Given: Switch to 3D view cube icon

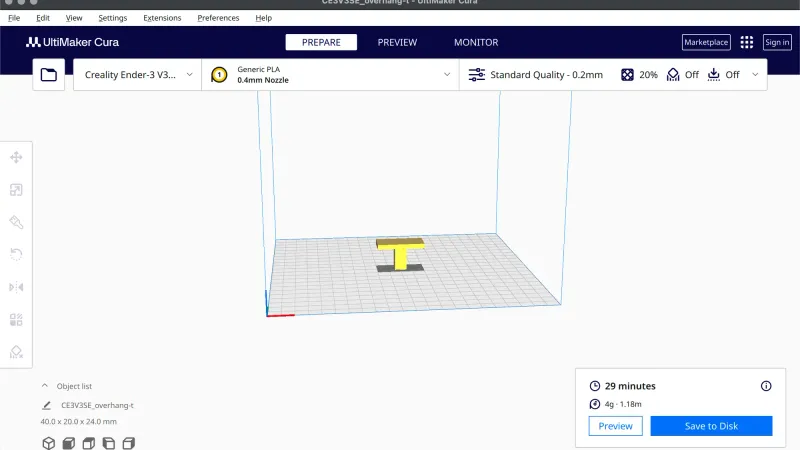Looking at the screenshot, I should (x=48, y=443).
